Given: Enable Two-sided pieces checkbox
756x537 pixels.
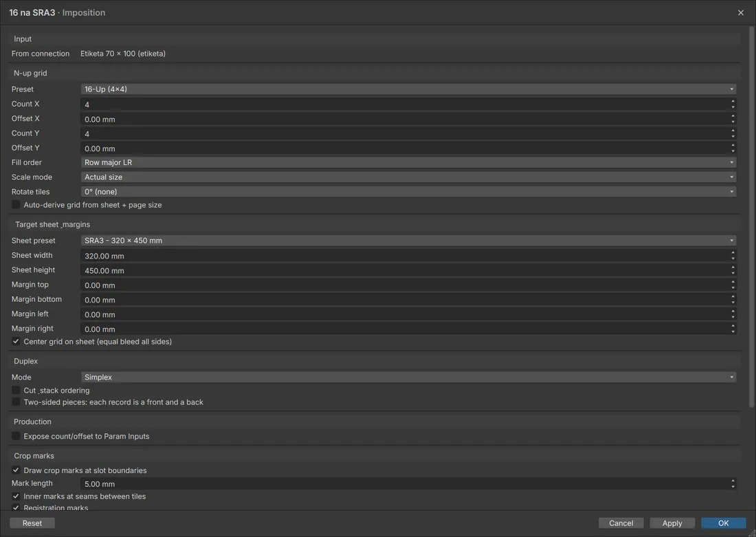Looking at the screenshot, I should [16, 402].
